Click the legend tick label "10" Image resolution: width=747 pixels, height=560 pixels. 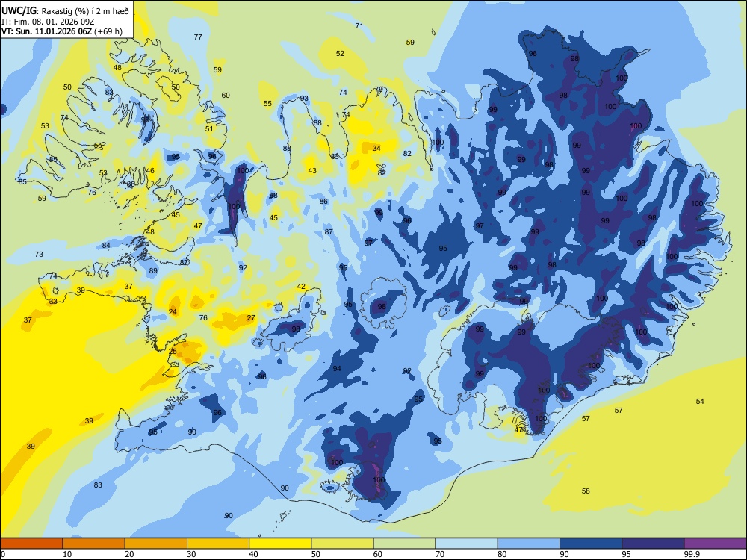click(67, 554)
